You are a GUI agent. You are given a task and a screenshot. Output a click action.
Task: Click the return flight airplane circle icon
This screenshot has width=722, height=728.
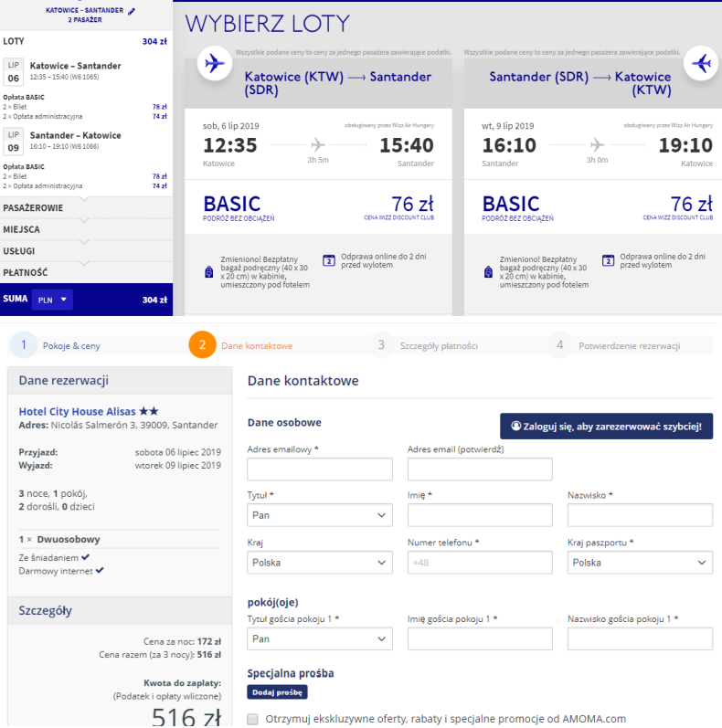click(702, 63)
